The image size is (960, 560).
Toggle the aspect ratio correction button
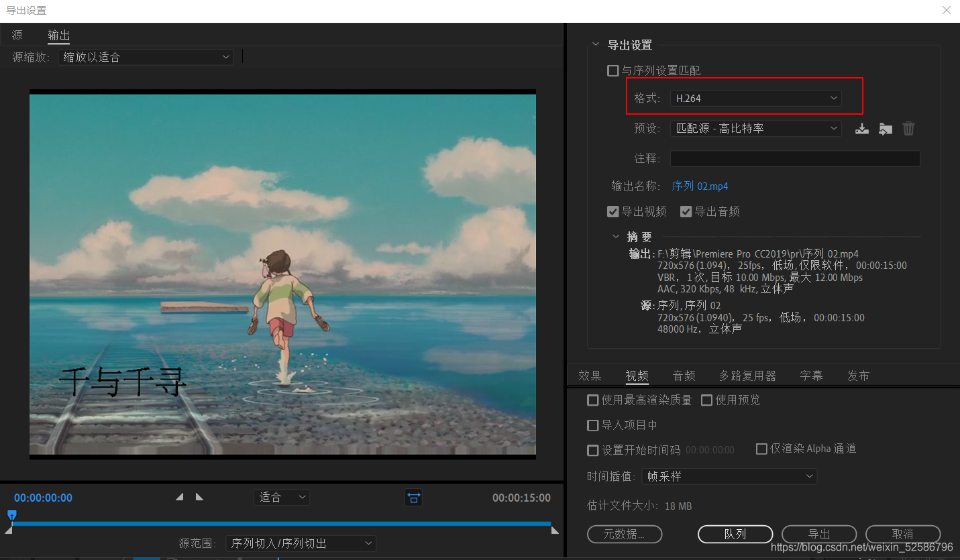[x=413, y=497]
